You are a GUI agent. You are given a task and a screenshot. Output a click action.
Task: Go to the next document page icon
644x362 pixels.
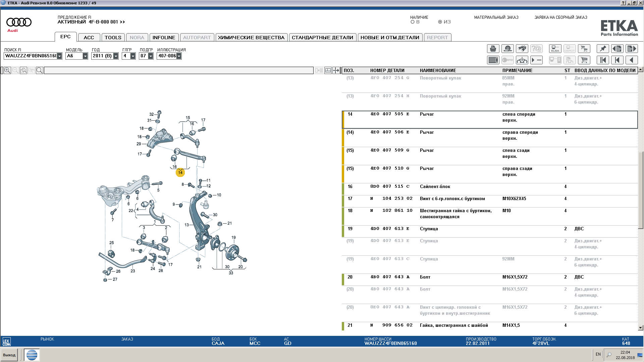632,49
